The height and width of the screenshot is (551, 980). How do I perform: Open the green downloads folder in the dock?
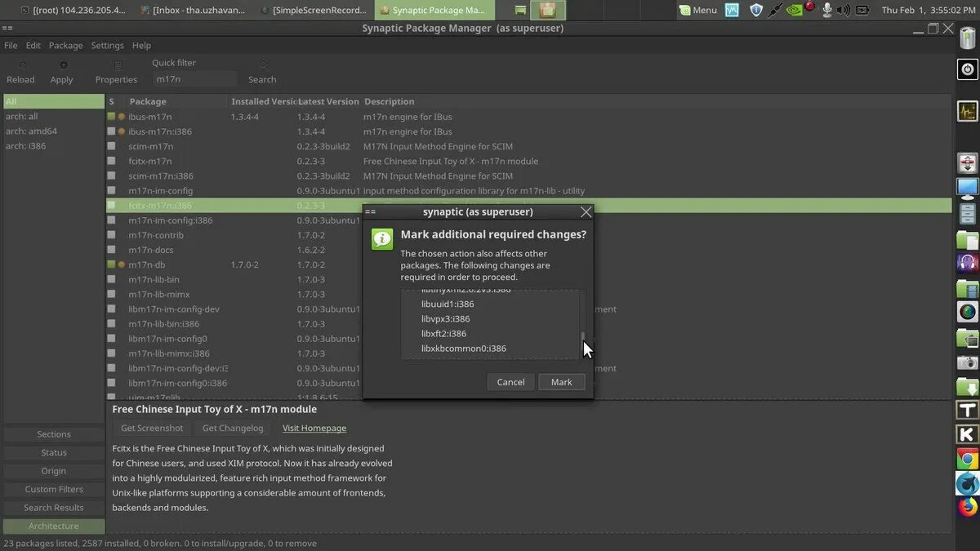pyautogui.click(x=968, y=387)
